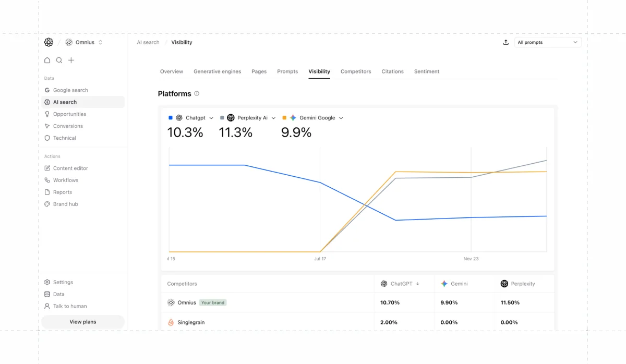Click the AI search breadcrumb link
Viewport: 626px width, 364px height.
(x=148, y=43)
